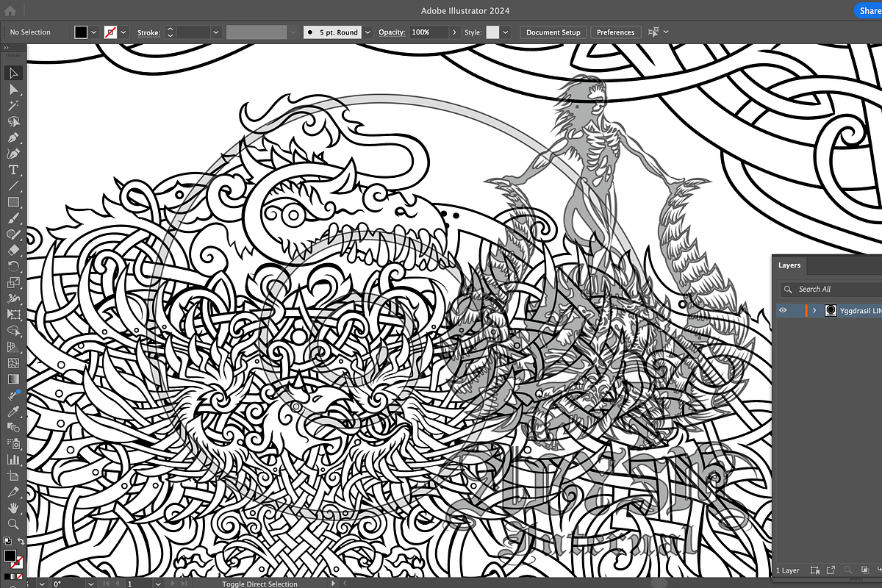The image size is (882, 588).
Task: Switch to the Layers panel tab
Action: point(789,265)
